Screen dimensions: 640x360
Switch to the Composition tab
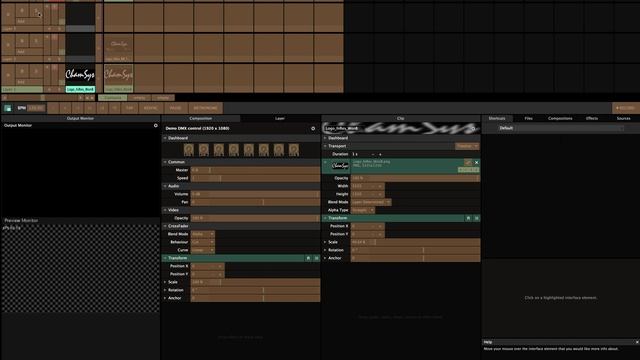[x=201, y=118]
